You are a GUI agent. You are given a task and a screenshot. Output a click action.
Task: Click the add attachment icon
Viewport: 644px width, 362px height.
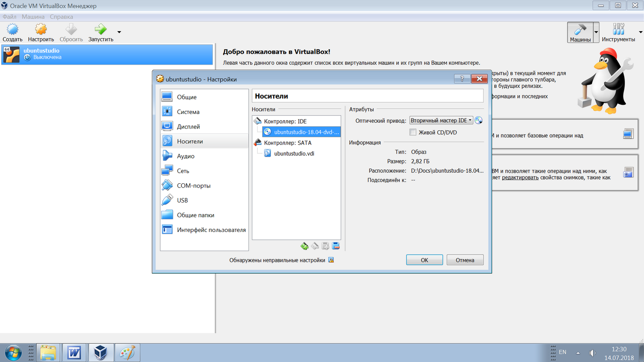click(x=326, y=246)
